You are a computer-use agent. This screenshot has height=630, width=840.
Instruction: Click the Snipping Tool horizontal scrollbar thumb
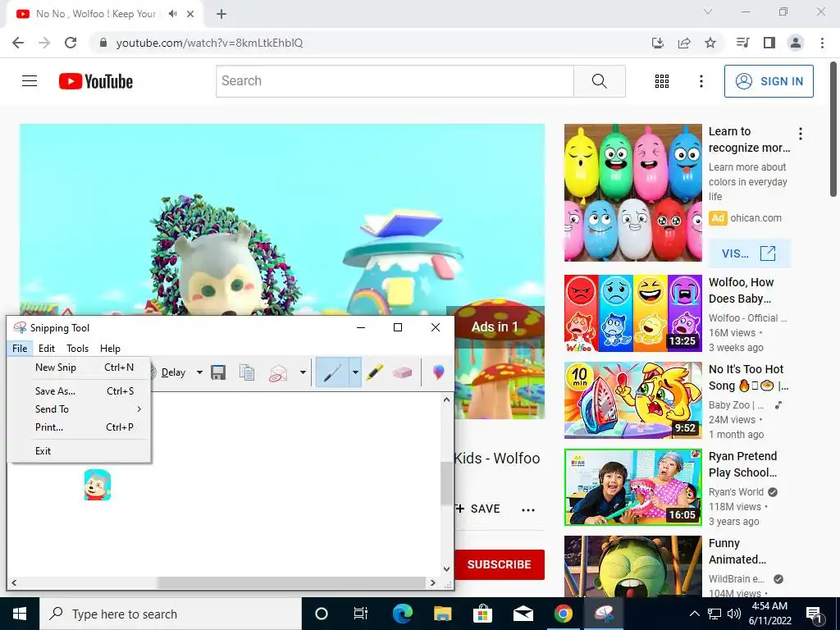click(x=291, y=582)
